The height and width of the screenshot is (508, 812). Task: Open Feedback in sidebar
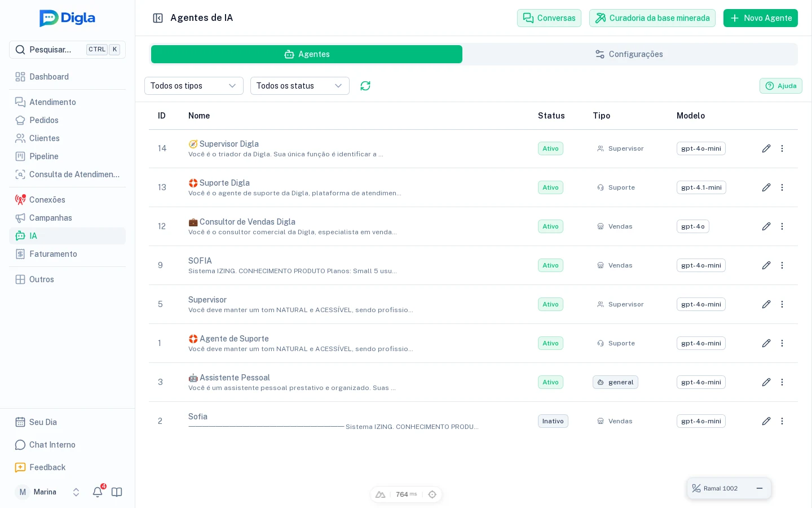[x=67, y=467]
